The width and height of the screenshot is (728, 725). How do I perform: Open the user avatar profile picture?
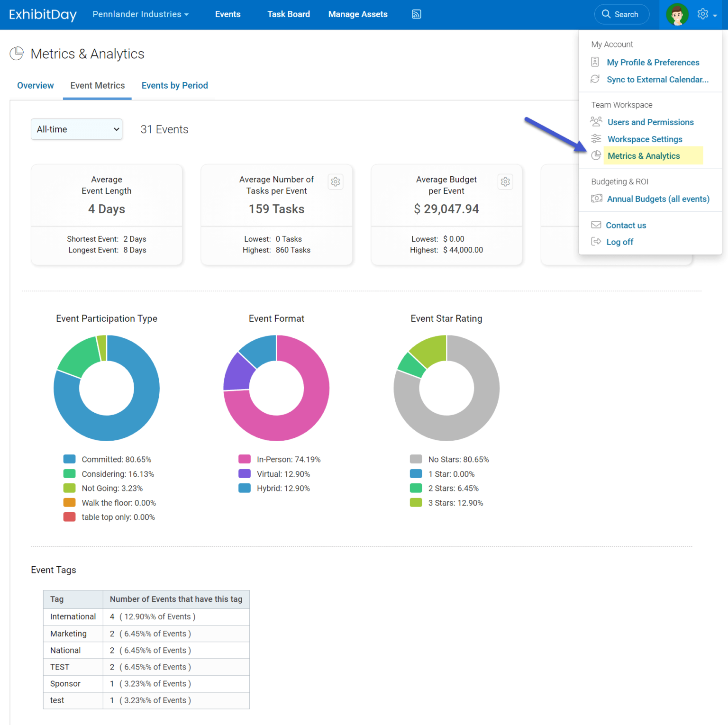click(x=677, y=14)
